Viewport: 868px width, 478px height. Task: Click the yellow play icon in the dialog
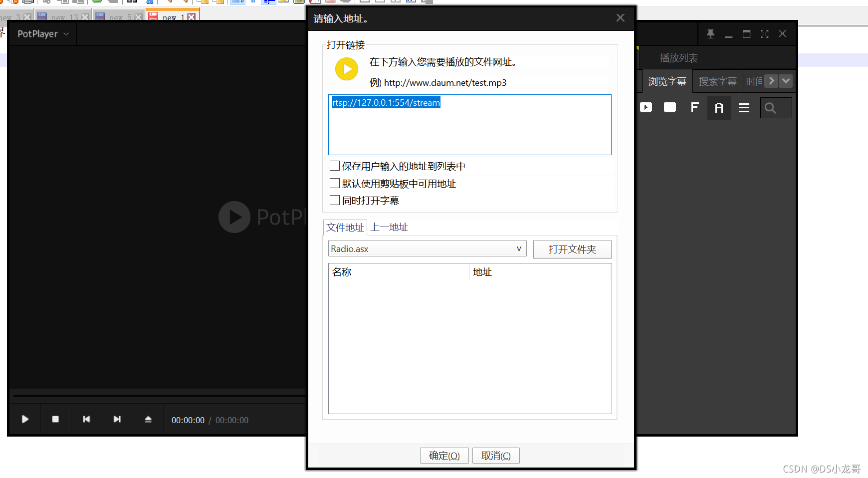(347, 69)
